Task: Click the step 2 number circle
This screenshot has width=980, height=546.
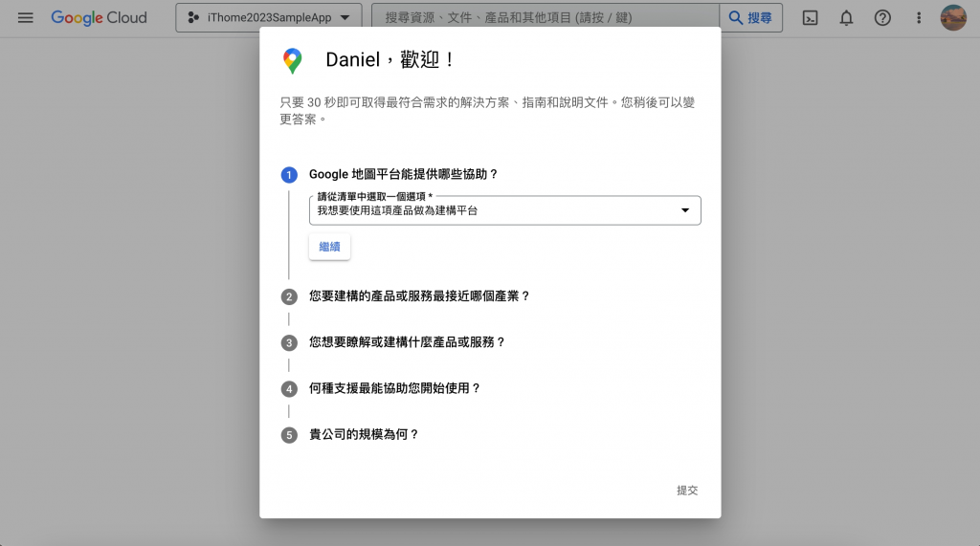Action: pyautogui.click(x=289, y=296)
